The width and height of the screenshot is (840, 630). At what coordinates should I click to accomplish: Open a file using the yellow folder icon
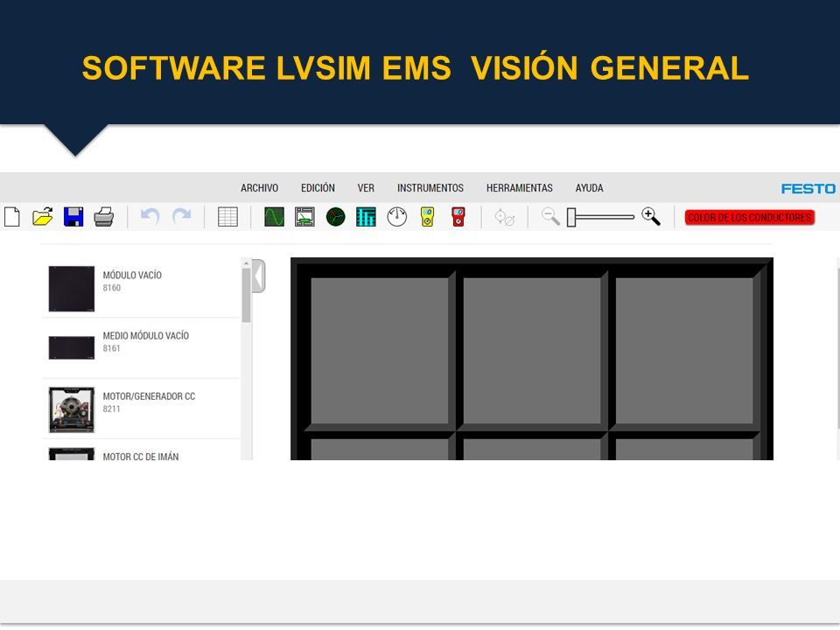(42, 217)
